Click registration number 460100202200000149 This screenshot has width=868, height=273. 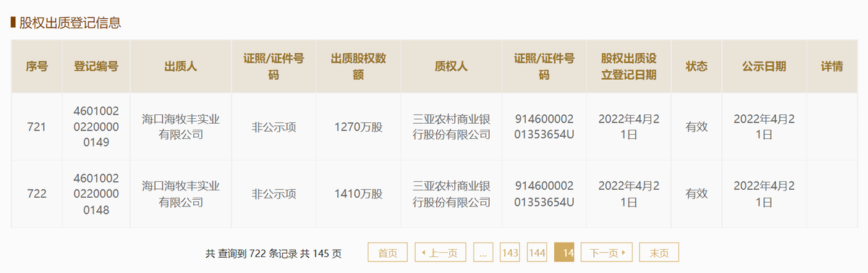pos(96,127)
